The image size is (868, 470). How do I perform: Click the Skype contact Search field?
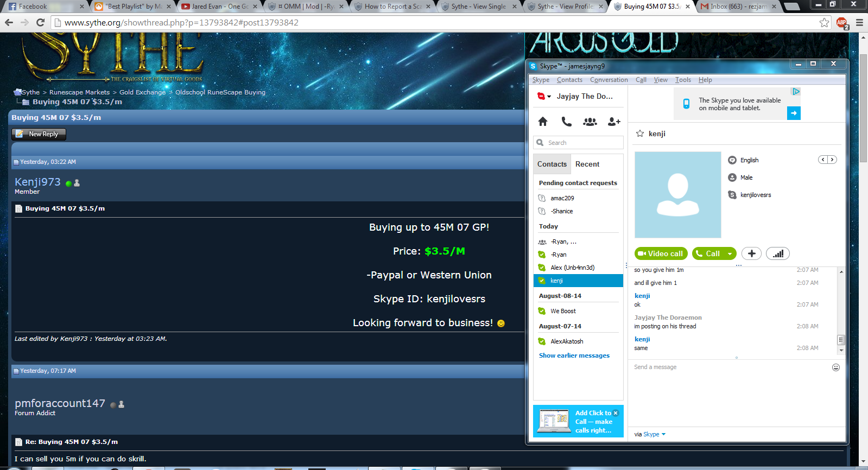tap(578, 143)
